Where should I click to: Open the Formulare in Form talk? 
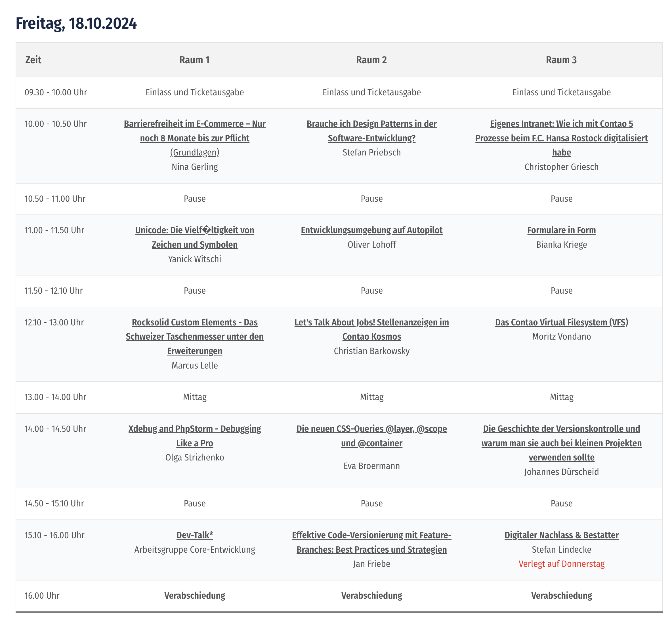[561, 230]
